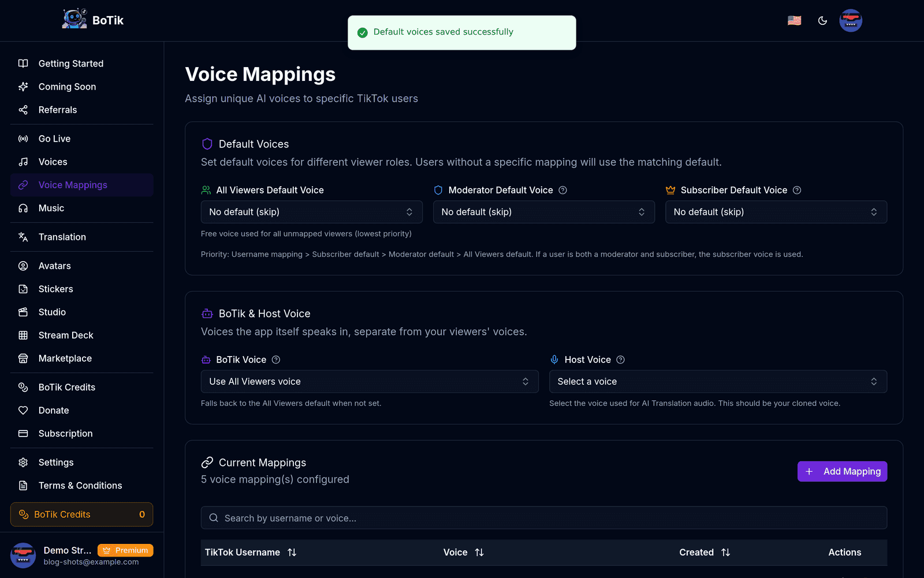This screenshot has width=924, height=578.
Task: Show Moderator Default Voice help tooltip
Action: tap(562, 190)
